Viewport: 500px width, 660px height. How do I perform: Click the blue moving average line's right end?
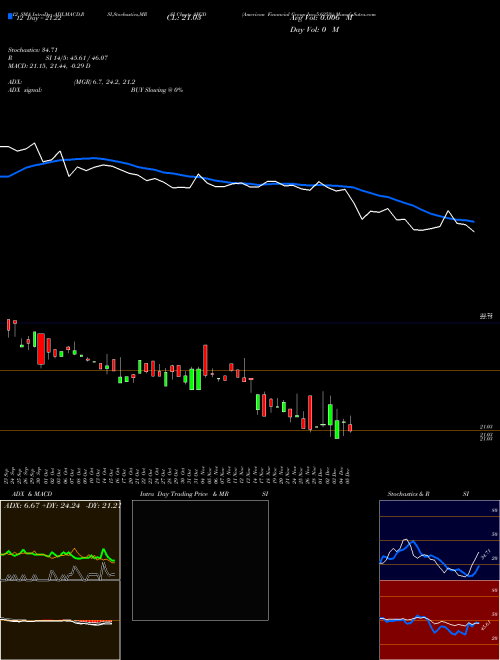pyautogui.click(x=473, y=221)
